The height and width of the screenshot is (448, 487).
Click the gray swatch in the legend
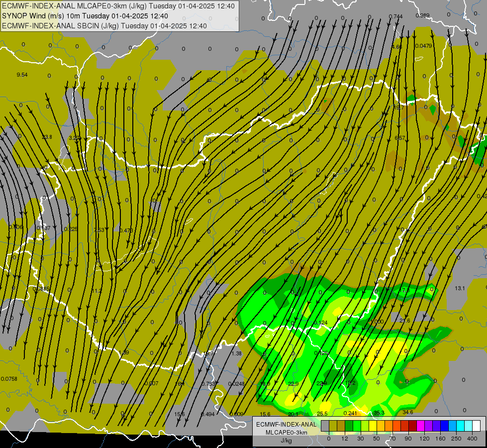pos(325,426)
